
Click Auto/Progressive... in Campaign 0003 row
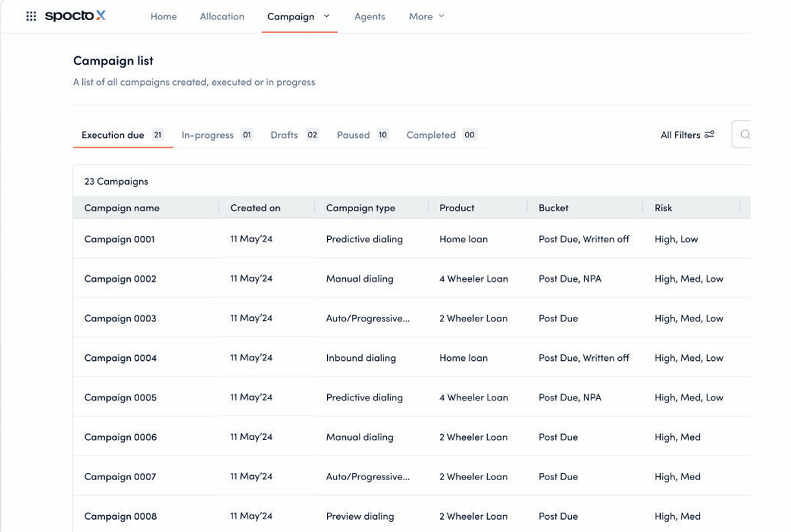click(x=368, y=318)
